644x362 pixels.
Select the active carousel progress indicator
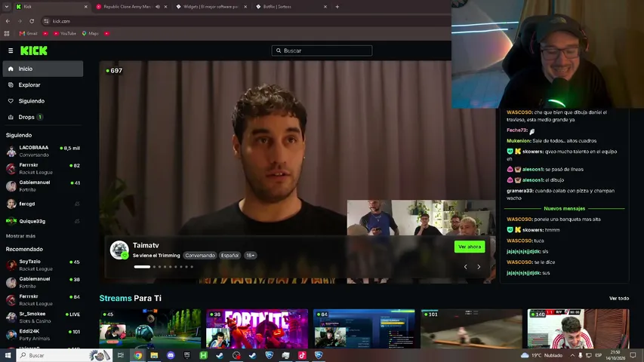pos(142,267)
